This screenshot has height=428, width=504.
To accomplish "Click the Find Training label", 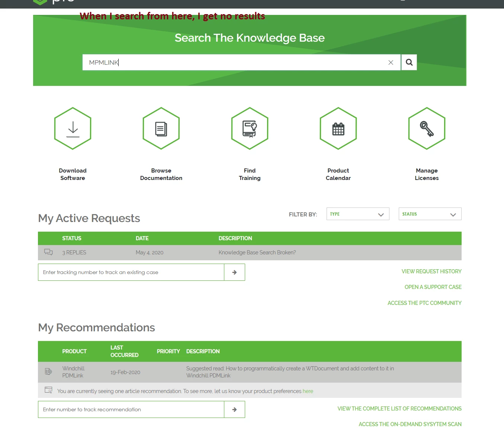I will [x=250, y=174].
